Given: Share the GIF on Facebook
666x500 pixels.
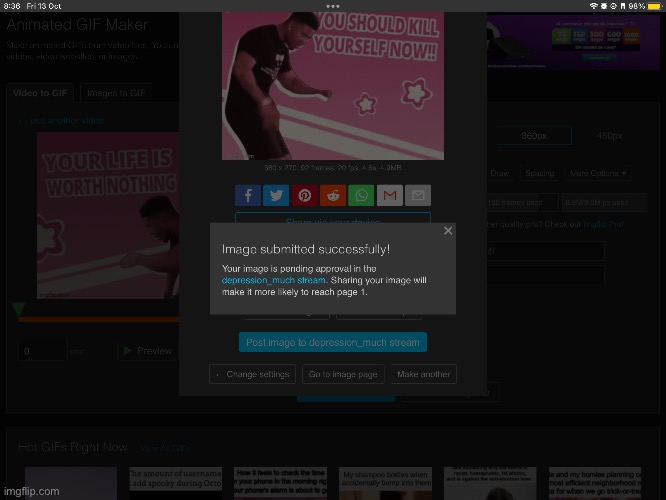Looking at the screenshot, I should click(x=247, y=196).
